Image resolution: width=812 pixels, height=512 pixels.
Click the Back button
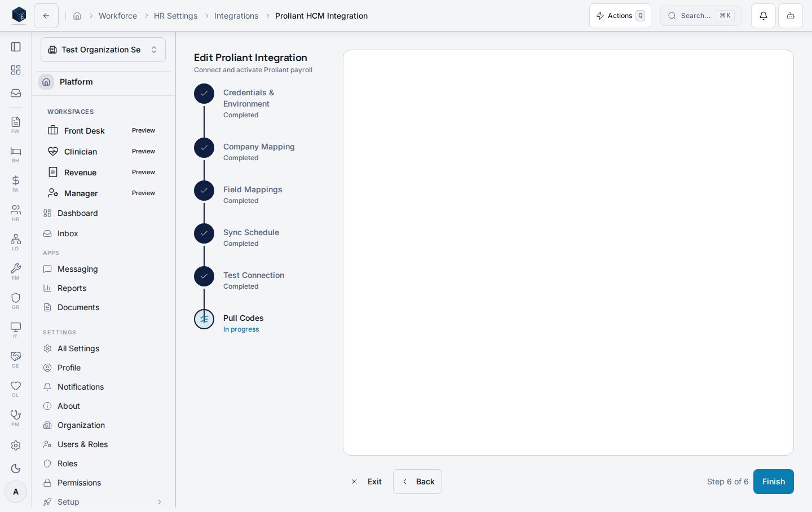click(x=417, y=482)
